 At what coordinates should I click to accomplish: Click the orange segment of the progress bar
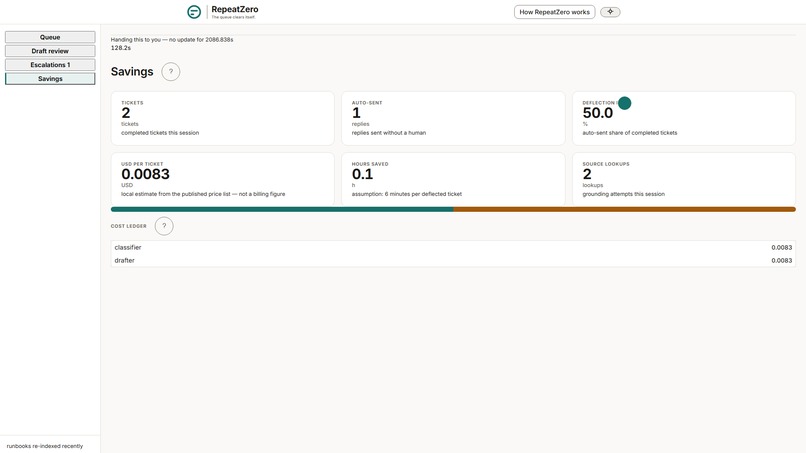[x=625, y=209]
